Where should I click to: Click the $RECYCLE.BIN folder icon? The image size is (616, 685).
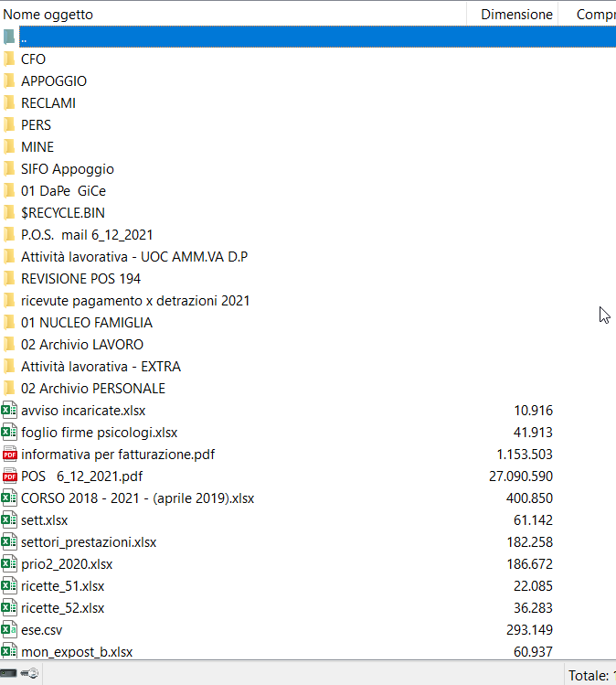pos(9,213)
